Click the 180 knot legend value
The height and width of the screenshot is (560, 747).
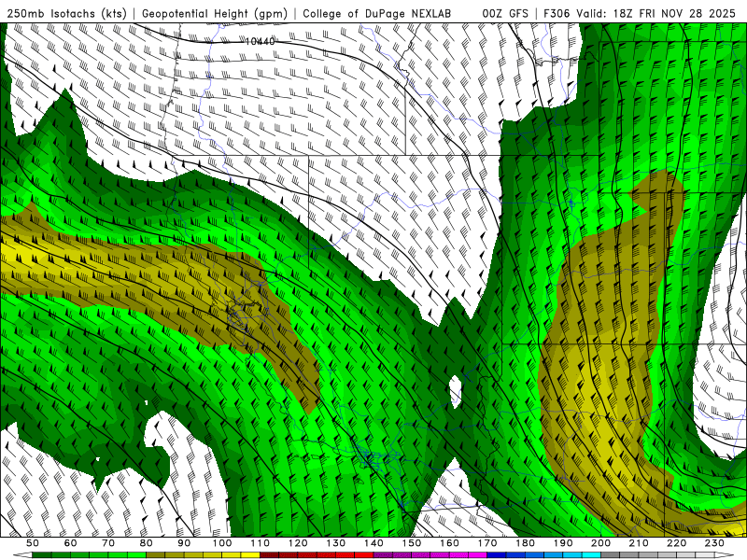coord(526,543)
